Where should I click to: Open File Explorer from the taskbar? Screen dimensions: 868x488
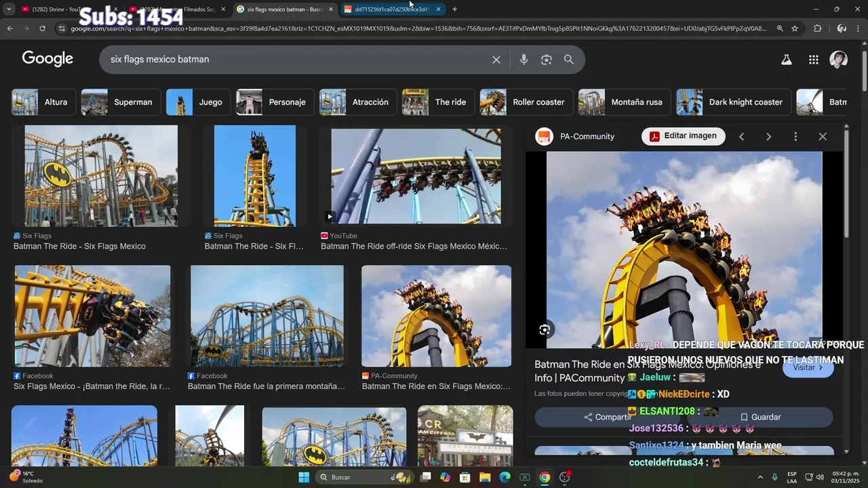[485, 477]
